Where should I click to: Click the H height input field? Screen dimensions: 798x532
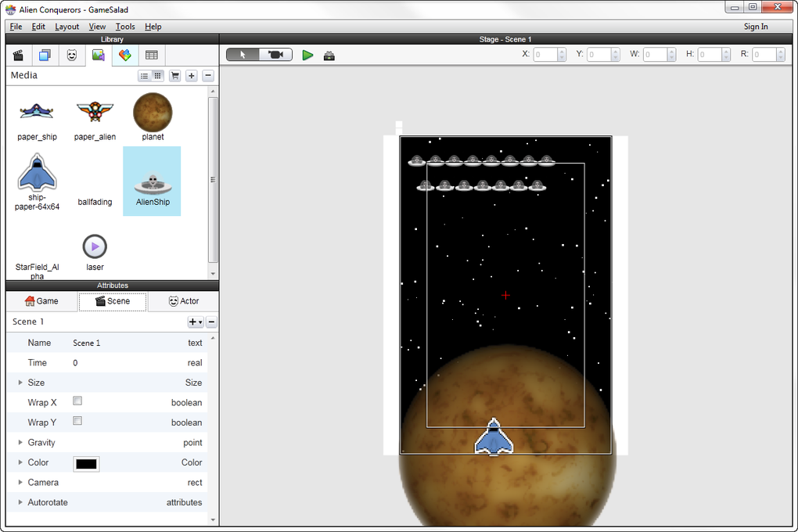pos(710,55)
